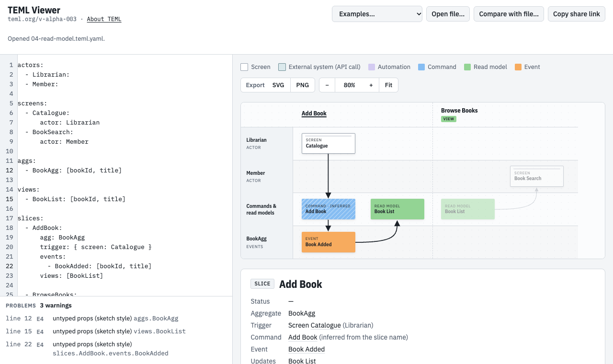Jump to line 22 BookAdded warning

click(116, 349)
